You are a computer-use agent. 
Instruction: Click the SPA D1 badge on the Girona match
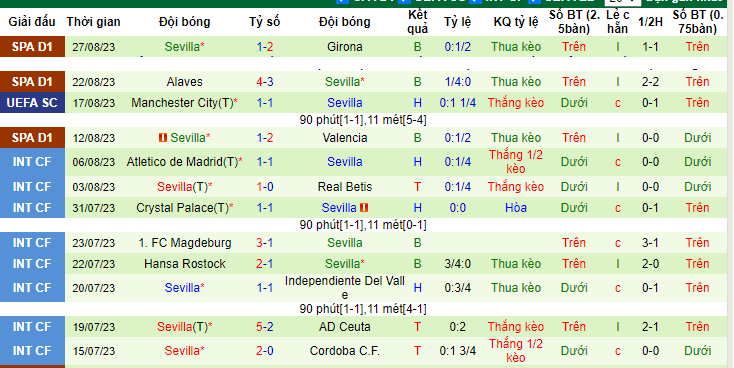tap(32, 47)
